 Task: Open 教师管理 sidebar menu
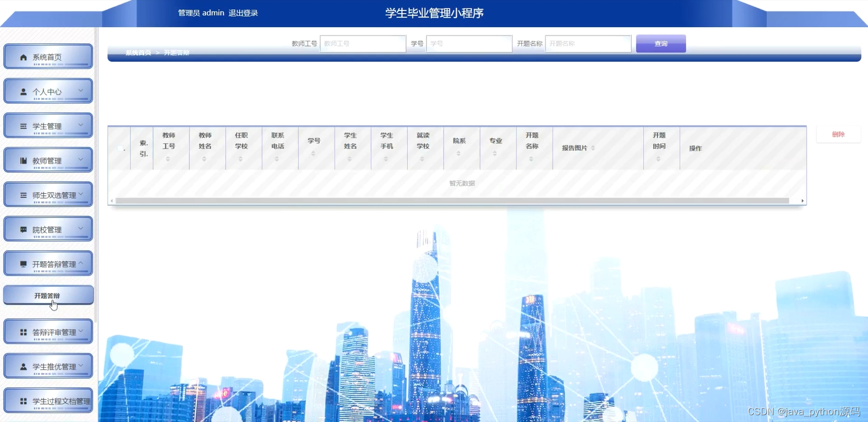click(x=48, y=160)
